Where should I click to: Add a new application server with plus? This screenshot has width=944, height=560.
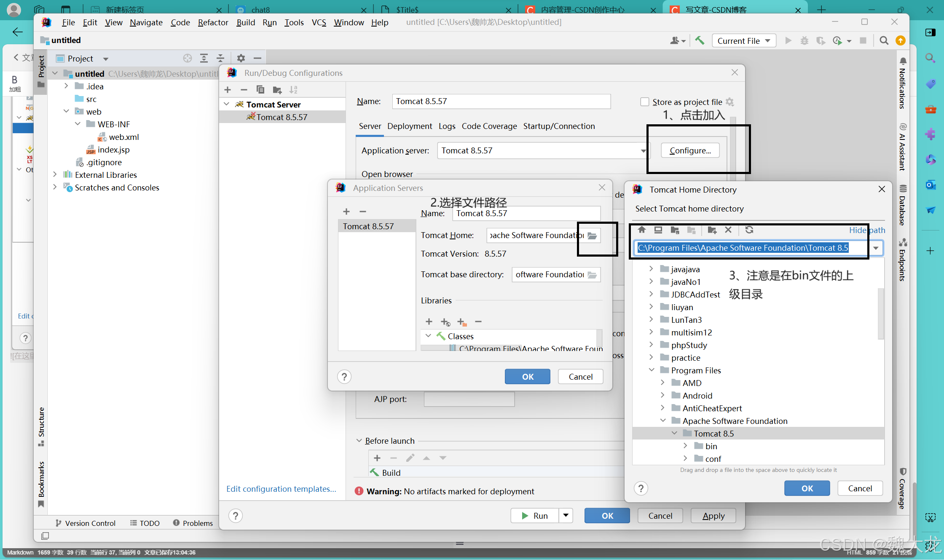click(346, 212)
